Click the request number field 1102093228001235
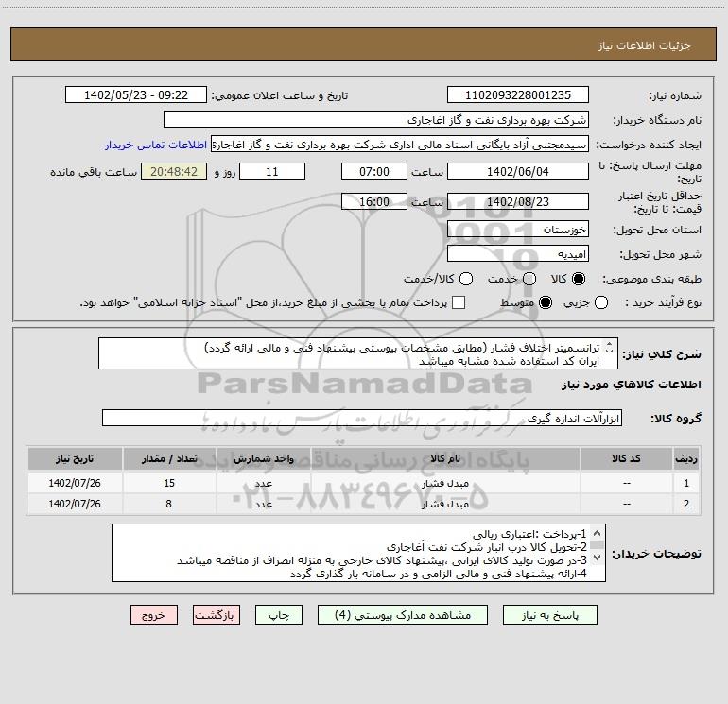 (518, 94)
